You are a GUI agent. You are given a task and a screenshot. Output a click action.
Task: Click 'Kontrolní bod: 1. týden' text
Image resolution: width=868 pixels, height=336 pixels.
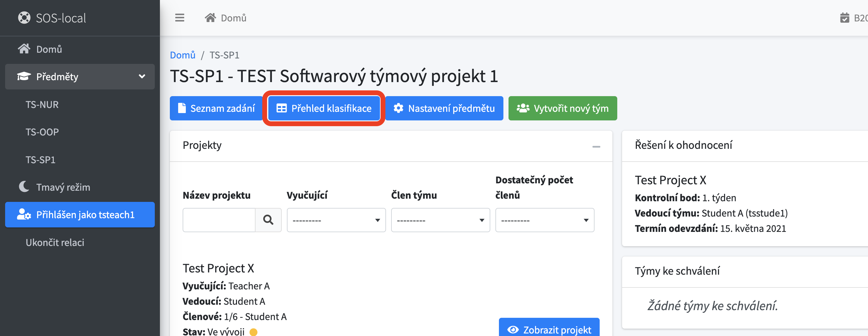(685, 198)
